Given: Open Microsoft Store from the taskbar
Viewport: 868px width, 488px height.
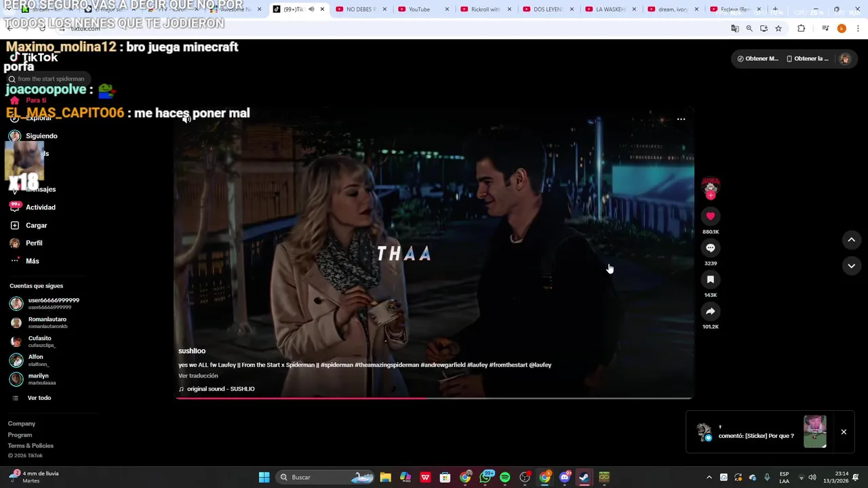Looking at the screenshot, I should (445, 477).
